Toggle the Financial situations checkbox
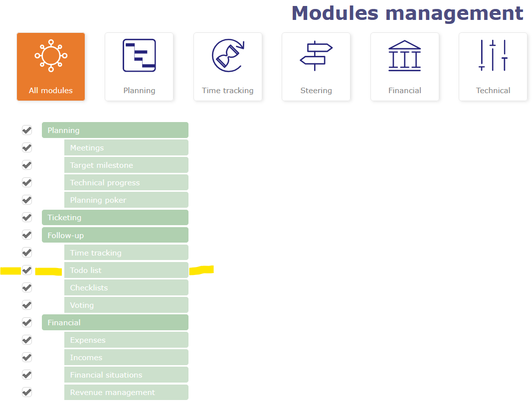The height and width of the screenshot is (402, 532). 27,375
